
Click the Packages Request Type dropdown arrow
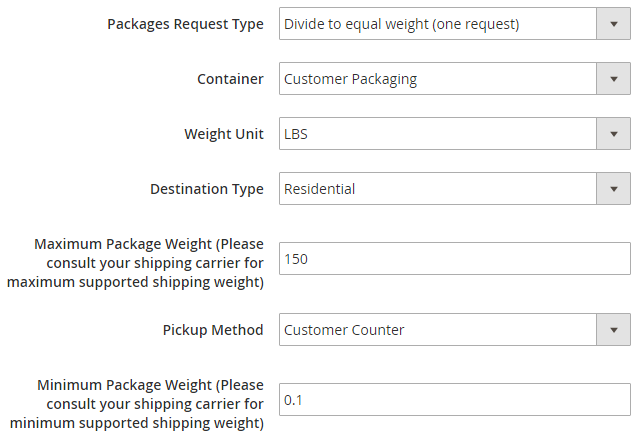[612, 24]
